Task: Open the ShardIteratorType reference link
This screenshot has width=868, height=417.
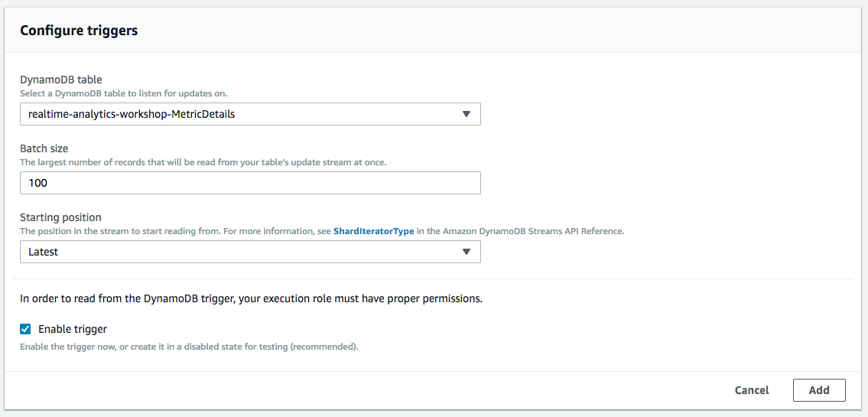Action: 374,232
